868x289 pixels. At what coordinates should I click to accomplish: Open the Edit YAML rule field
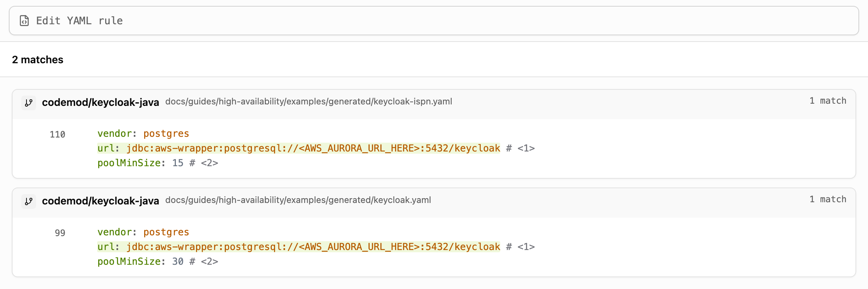(434, 21)
